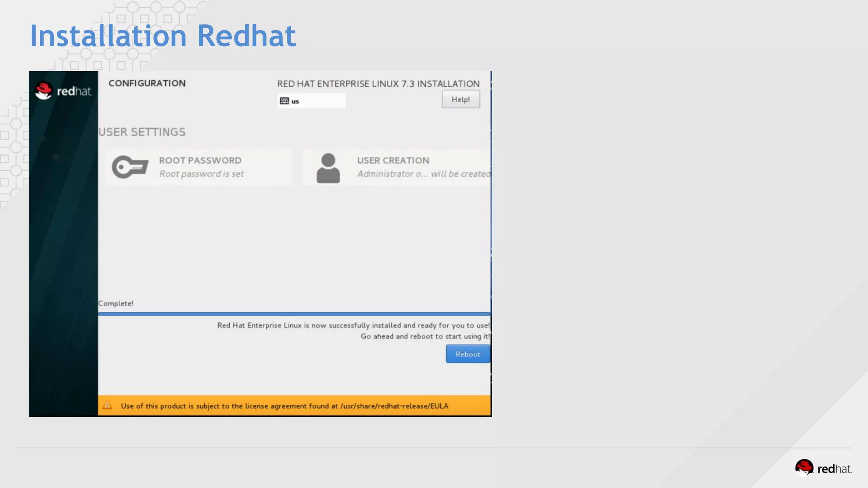Click the Complete! status label
The height and width of the screenshot is (488, 868).
tap(116, 303)
